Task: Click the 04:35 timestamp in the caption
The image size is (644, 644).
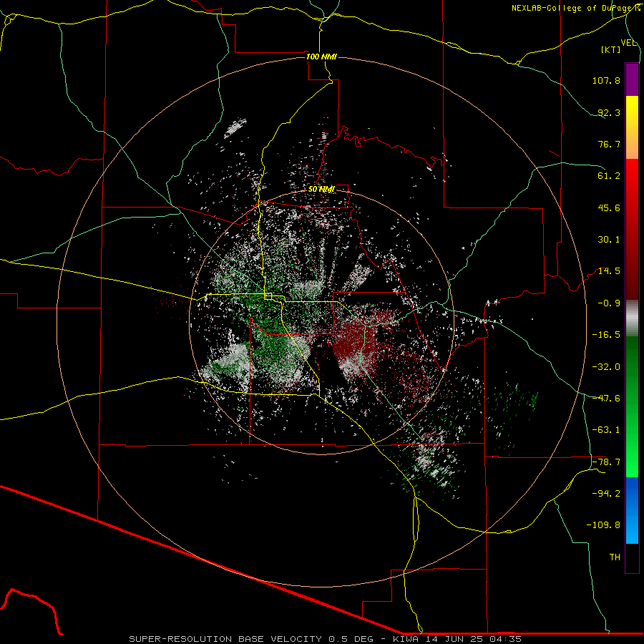Action: pyautogui.click(x=506, y=639)
